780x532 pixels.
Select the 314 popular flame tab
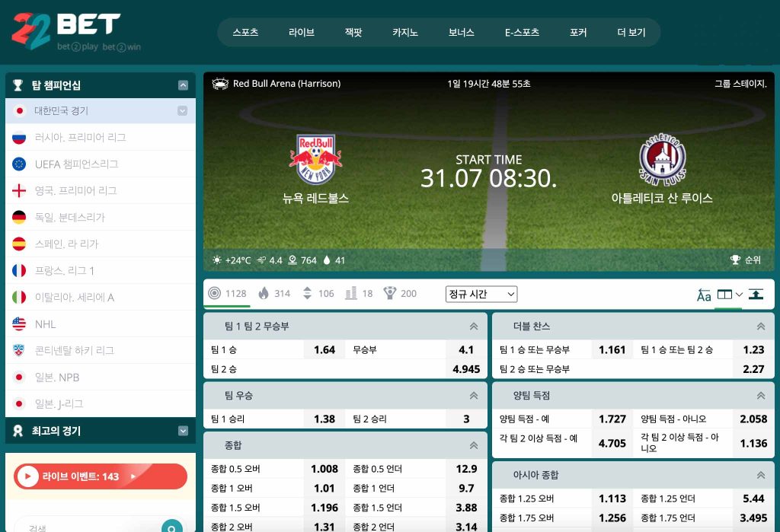click(274, 293)
